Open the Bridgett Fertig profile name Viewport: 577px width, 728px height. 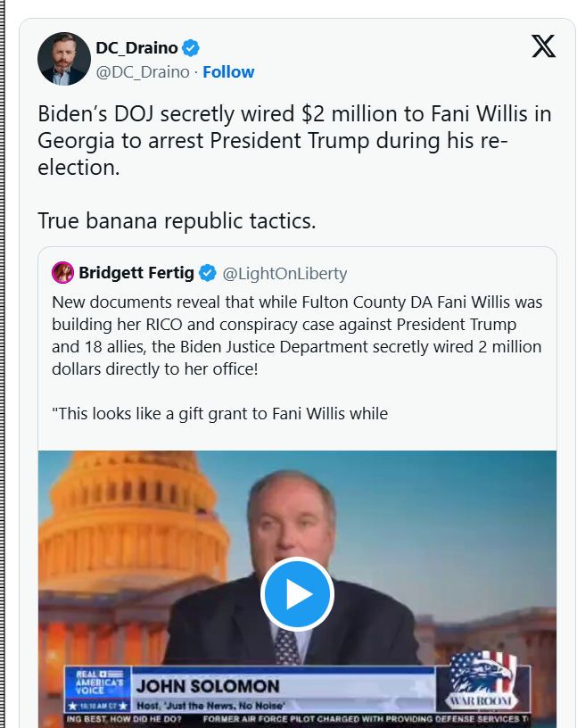click(x=136, y=272)
